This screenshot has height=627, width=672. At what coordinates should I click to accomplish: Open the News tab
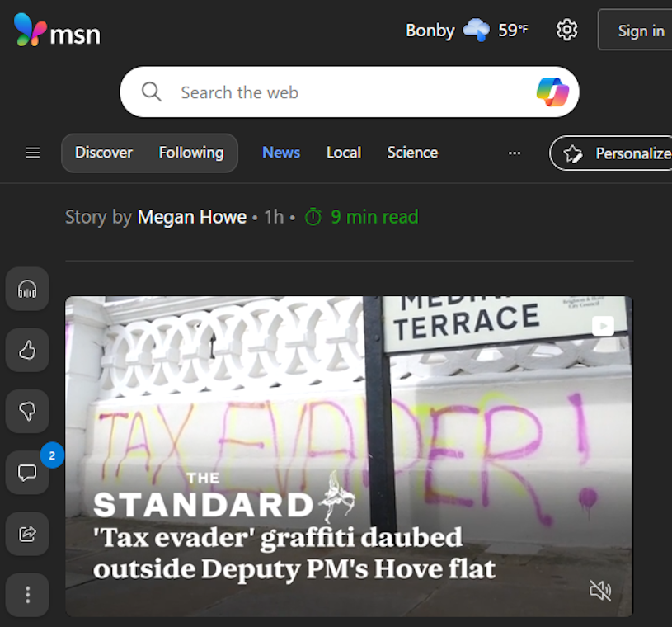pos(281,153)
